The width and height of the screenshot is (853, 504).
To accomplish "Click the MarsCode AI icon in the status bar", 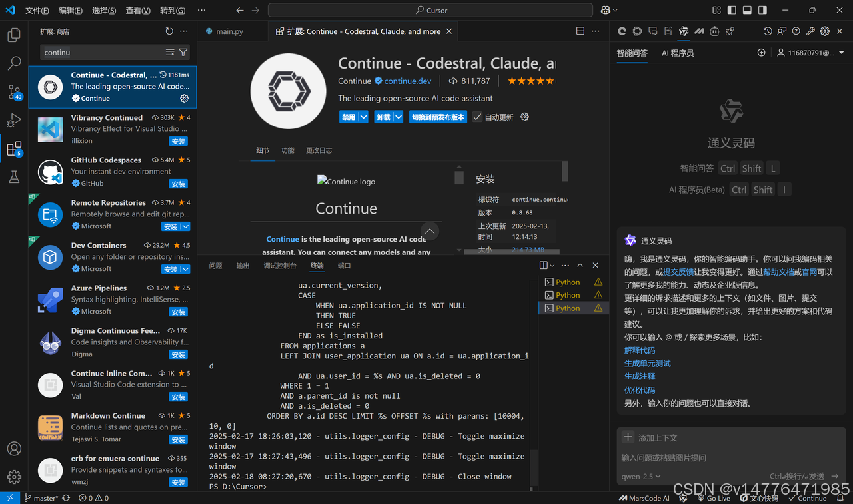I will click(644, 497).
